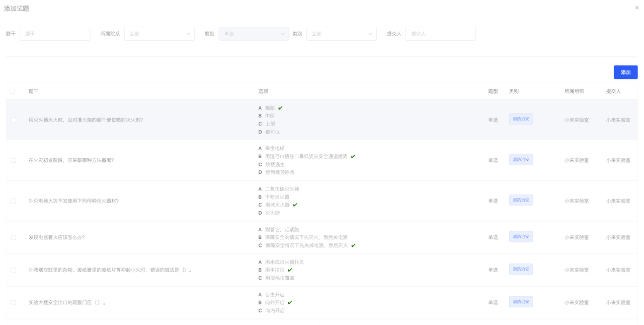Click the checkmark after 保障安全情况下先关掉电源，然后灭火
The image size is (644, 325).
tap(353, 245)
